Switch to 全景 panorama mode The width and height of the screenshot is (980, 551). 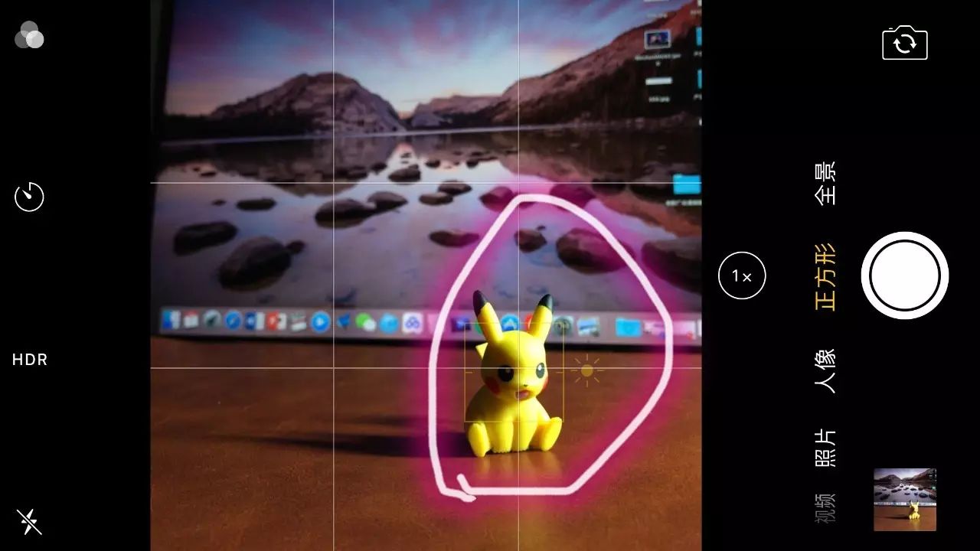click(x=825, y=183)
